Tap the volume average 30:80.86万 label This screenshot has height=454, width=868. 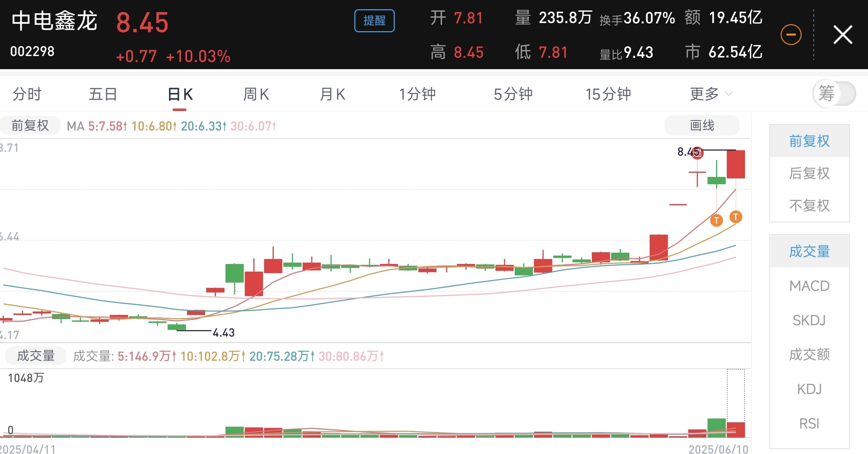coord(351,356)
